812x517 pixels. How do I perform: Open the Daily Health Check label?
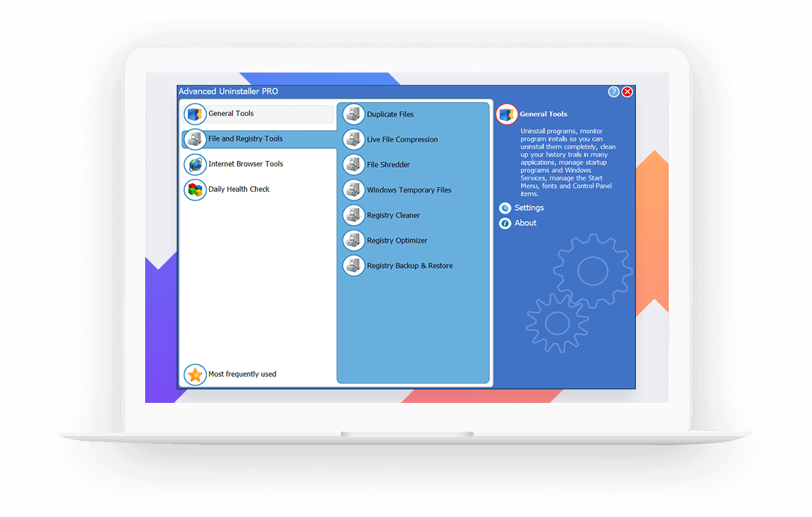point(239,189)
